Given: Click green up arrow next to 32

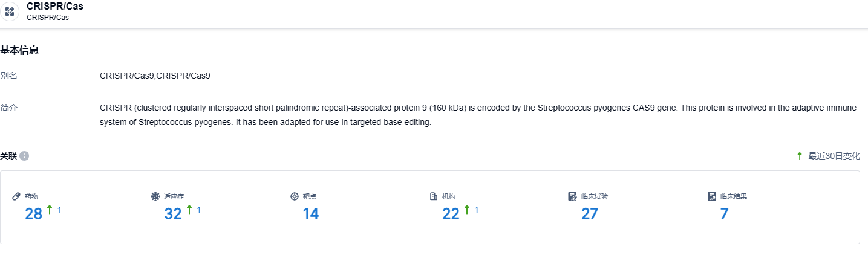Looking at the screenshot, I should point(189,210).
